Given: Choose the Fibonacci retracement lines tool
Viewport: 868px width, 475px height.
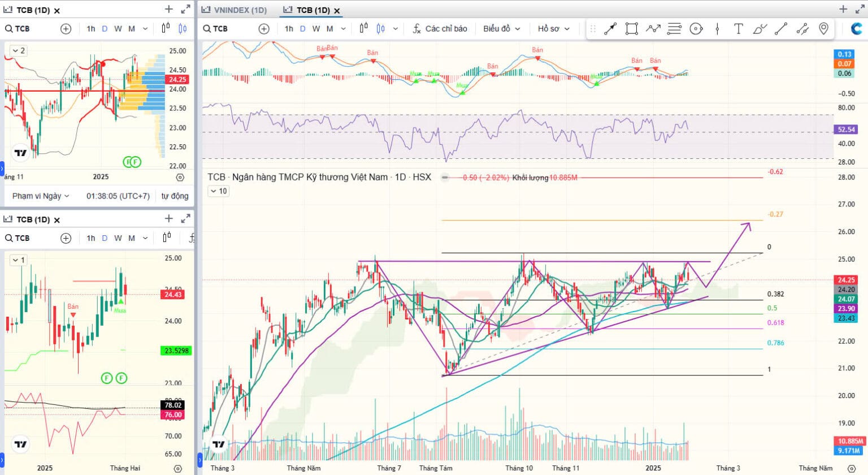Looking at the screenshot, I should click(x=674, y=29).
